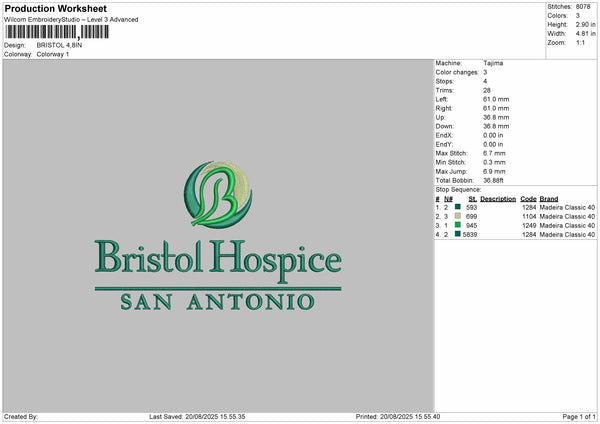Click the dark teal swatch in stop 4
The image size is (600, 424).
pyautogui.click(x=457, y=234)
